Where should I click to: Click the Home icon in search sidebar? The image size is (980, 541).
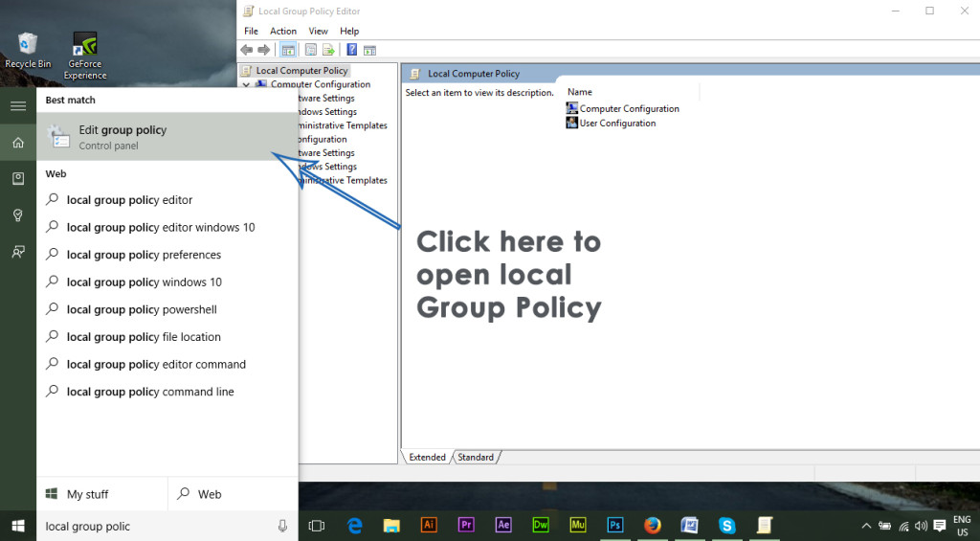(x=18, y=143)
